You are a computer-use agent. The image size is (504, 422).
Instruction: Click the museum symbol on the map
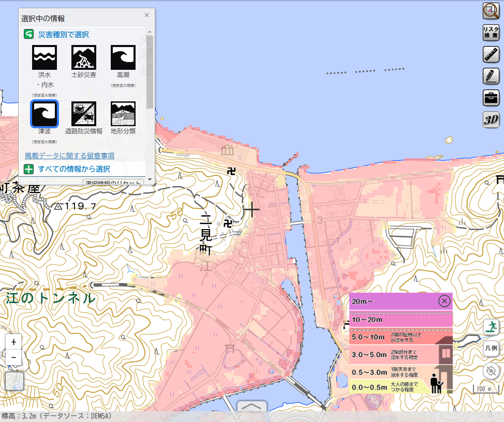pos(227,149)
